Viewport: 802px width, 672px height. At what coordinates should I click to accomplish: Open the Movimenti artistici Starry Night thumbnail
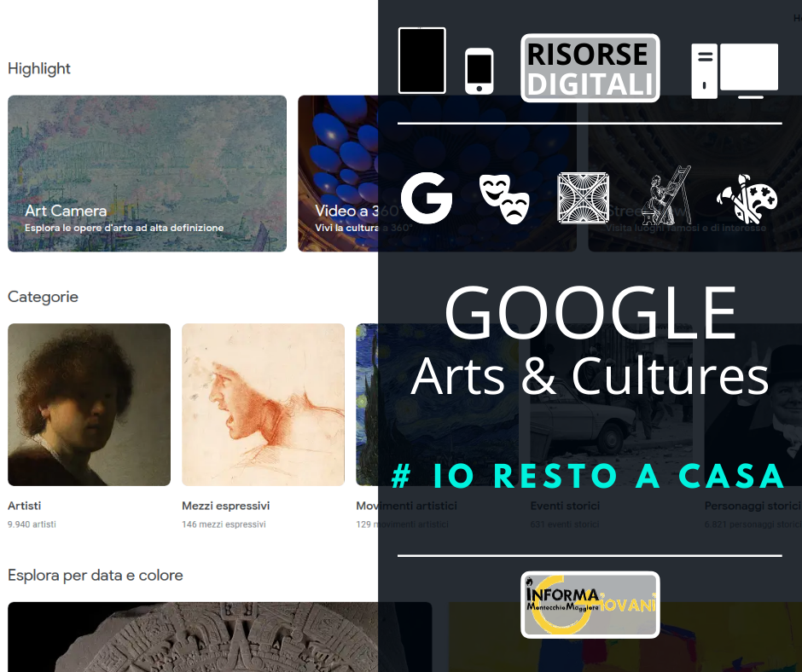click(x=438, y=404)
